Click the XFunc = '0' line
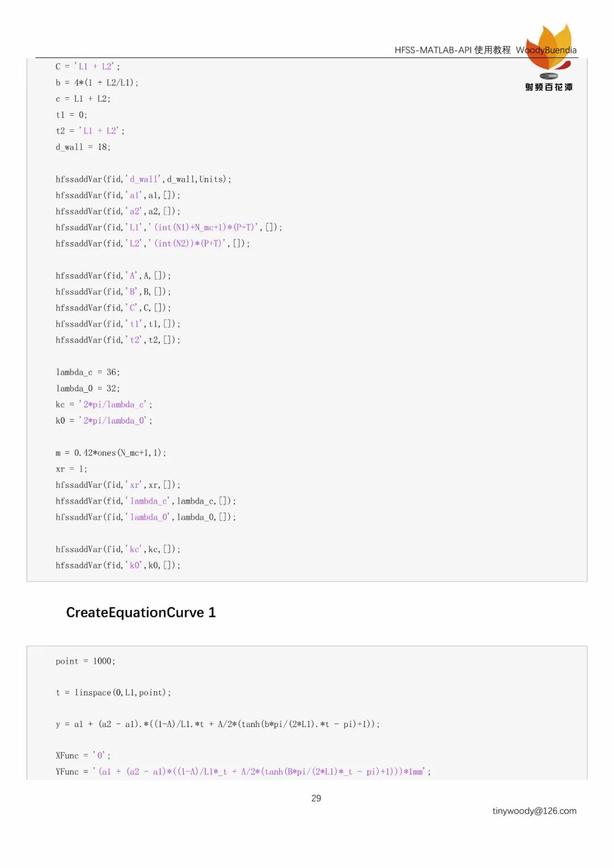614x868 pixels. coord(83,755)
